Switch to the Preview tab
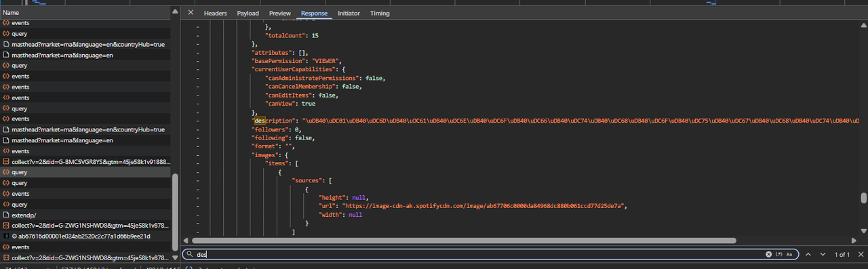This screenshot has height=269, width=868. (280, 13)
